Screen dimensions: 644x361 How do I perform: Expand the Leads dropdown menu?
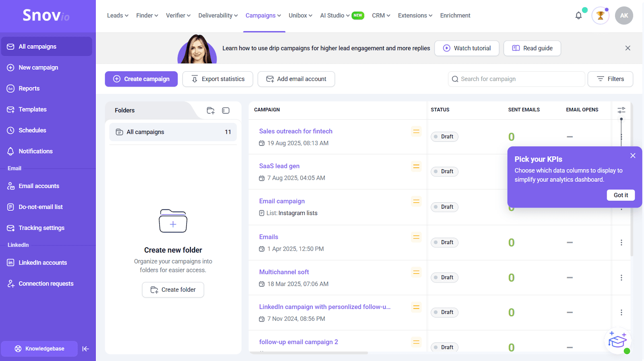click(118, 16)
